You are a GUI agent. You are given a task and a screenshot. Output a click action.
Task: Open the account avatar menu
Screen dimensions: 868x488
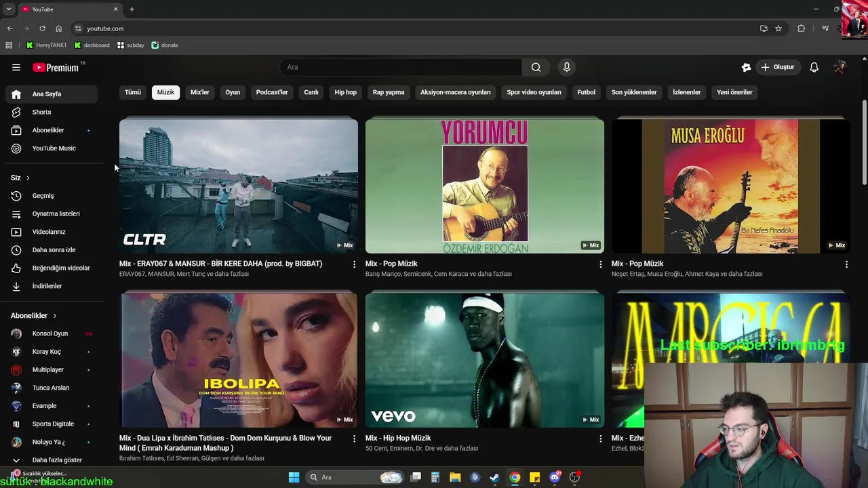(x=840, y=67)
